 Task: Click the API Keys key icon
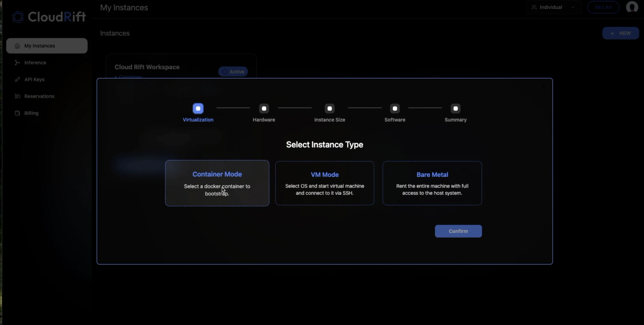(x=17, y=80)
